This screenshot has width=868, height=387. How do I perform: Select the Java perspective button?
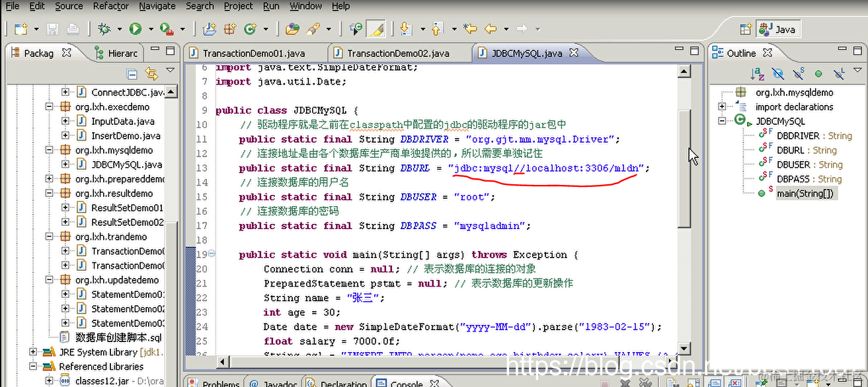tap(777, 30)
